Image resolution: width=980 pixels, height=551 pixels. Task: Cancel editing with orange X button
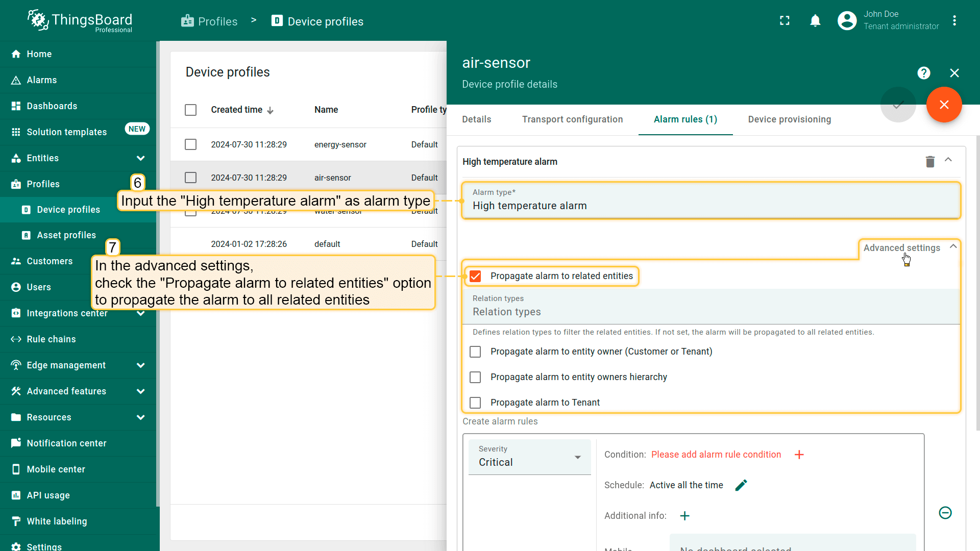tap(944, 105)
